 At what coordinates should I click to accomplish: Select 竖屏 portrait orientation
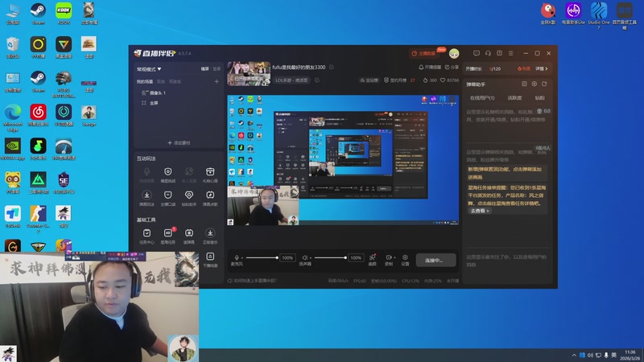[x=217, y=69]
